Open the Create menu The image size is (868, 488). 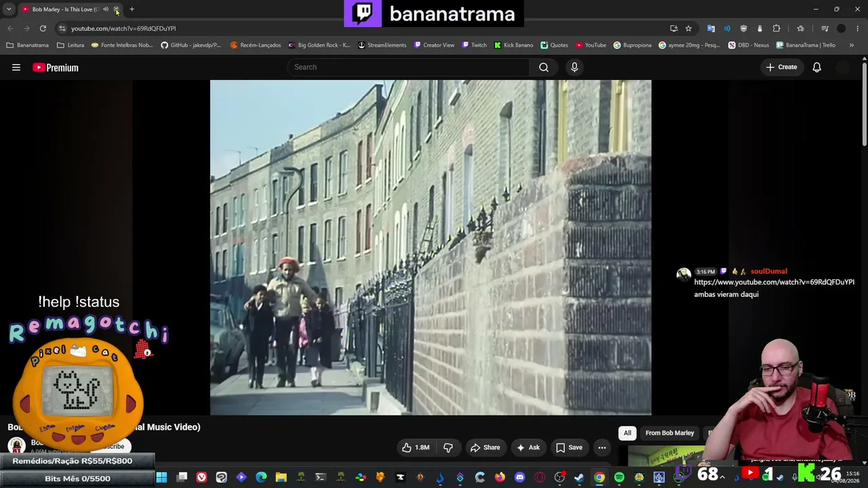(x=781, y=67)
